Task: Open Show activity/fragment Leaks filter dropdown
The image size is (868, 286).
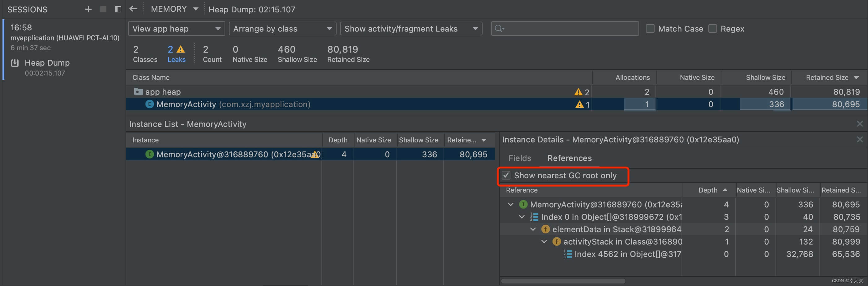Action: point(411,29)
